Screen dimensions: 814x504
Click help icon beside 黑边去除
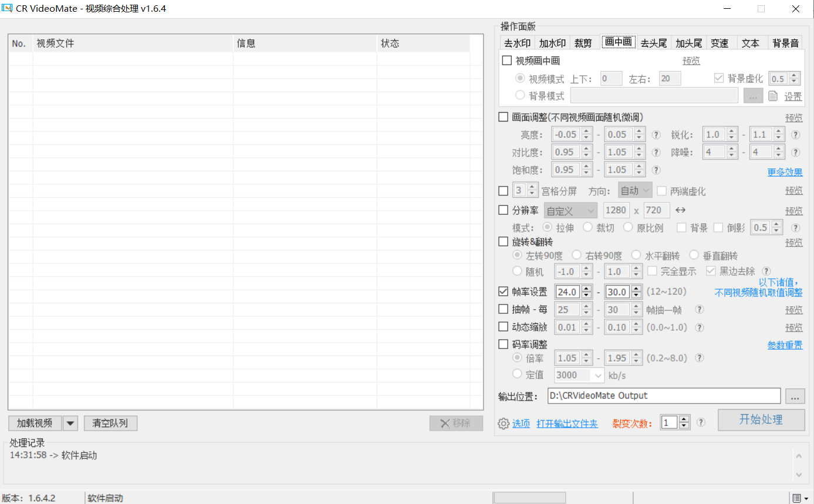click(766, 271)
